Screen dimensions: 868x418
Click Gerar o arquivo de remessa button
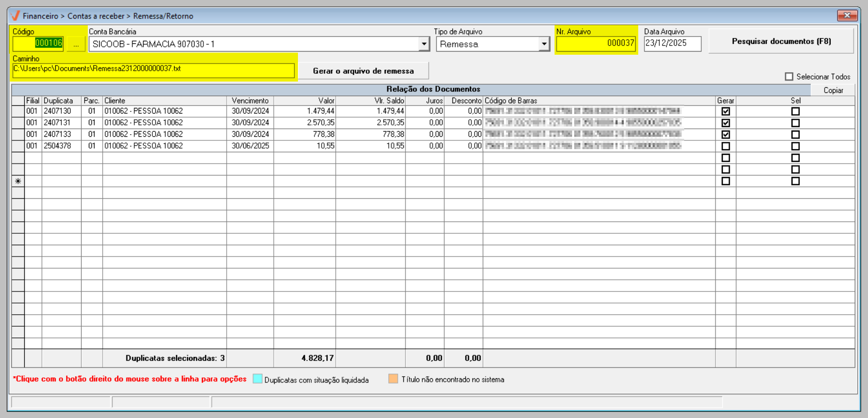point(363,71)
